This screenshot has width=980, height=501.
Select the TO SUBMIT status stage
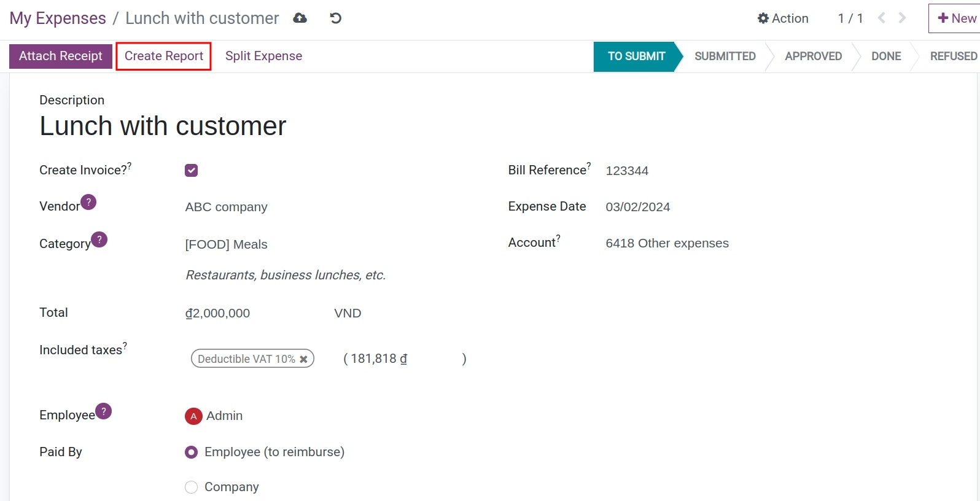[x=636, y=56]
